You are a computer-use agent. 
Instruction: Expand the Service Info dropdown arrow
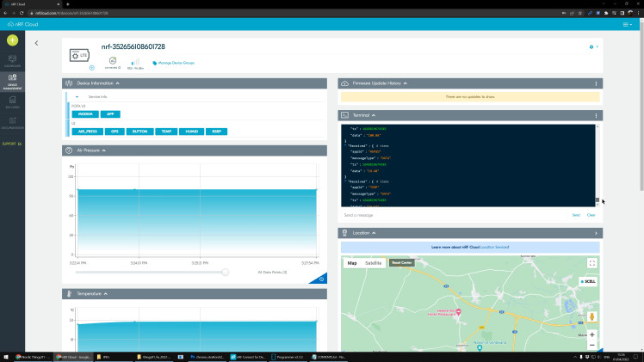coord(78,96)
